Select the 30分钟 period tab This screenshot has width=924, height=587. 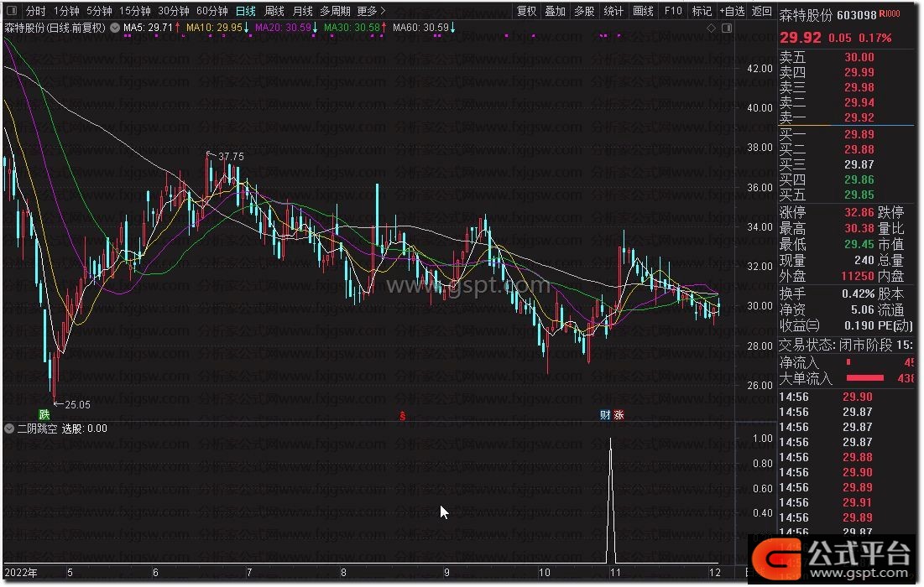click(174, 11)
